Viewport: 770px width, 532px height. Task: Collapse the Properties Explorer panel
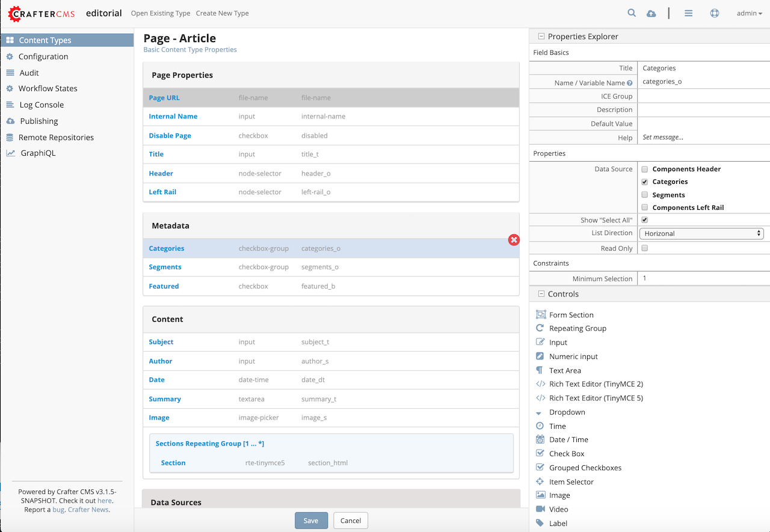click(x=541, y=37)
